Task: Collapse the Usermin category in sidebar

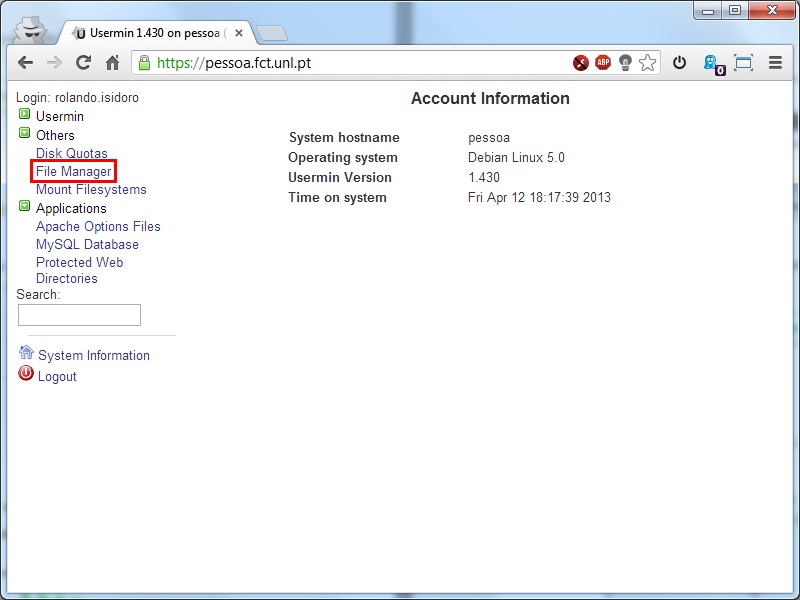Action: click(24, 116)
